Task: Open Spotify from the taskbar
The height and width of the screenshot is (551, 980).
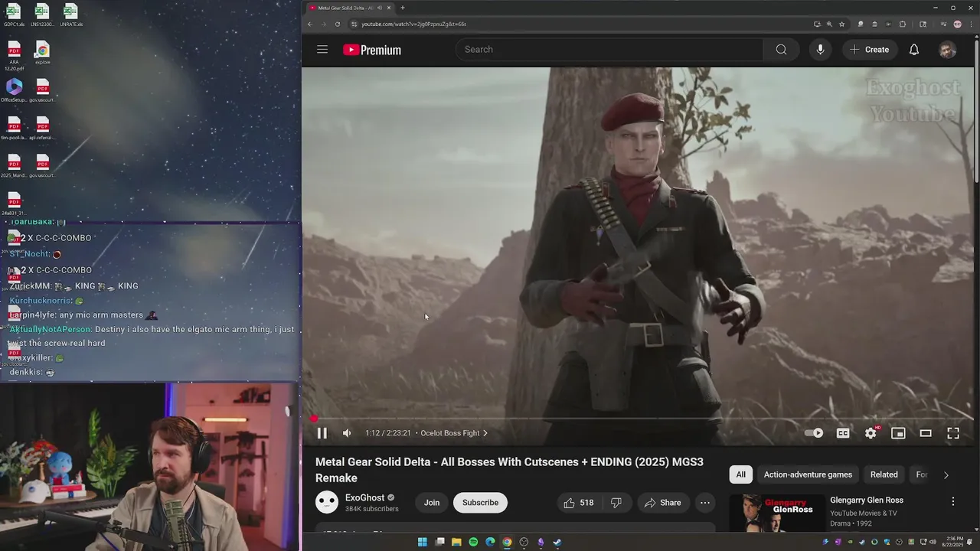Action: (x=473, y=542)
